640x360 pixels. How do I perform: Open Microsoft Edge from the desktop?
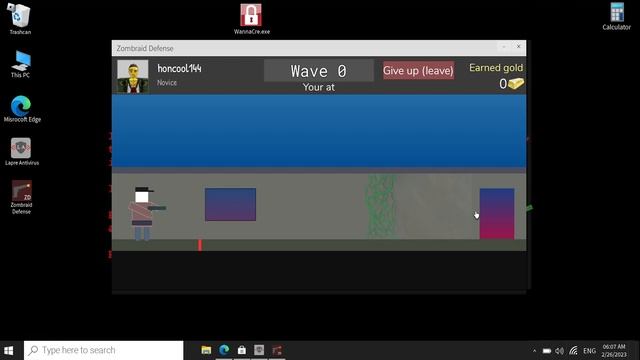(x=22, y=109)
